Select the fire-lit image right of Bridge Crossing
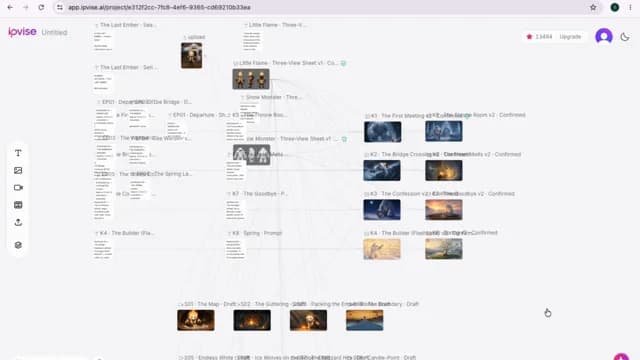This screenshot has width=640, height=360. click(444, 171)
